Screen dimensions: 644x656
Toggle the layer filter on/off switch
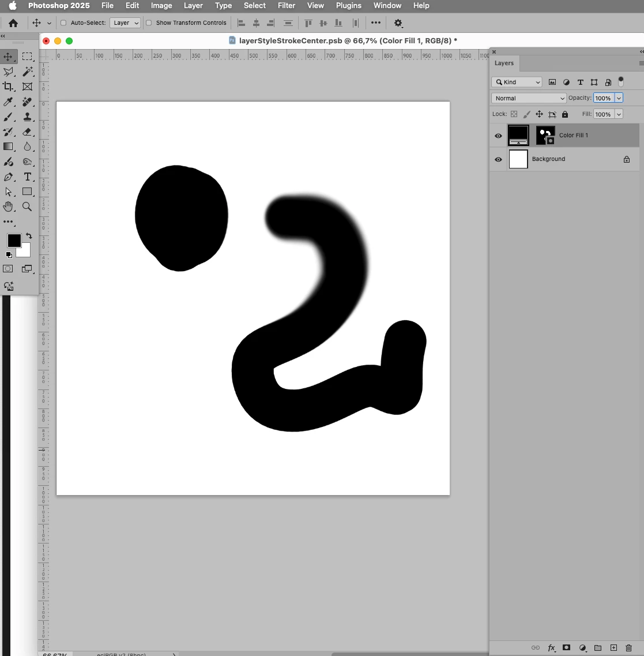[621, 81]
